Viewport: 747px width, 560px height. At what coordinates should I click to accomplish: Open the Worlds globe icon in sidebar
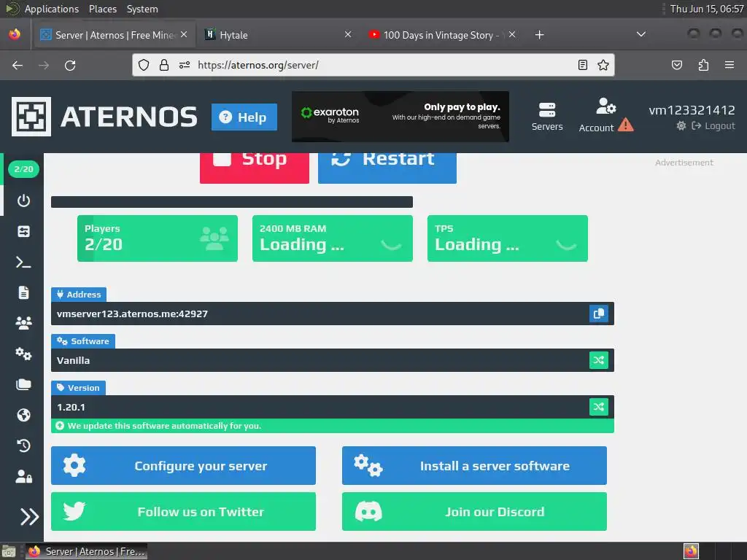(23, 415)
